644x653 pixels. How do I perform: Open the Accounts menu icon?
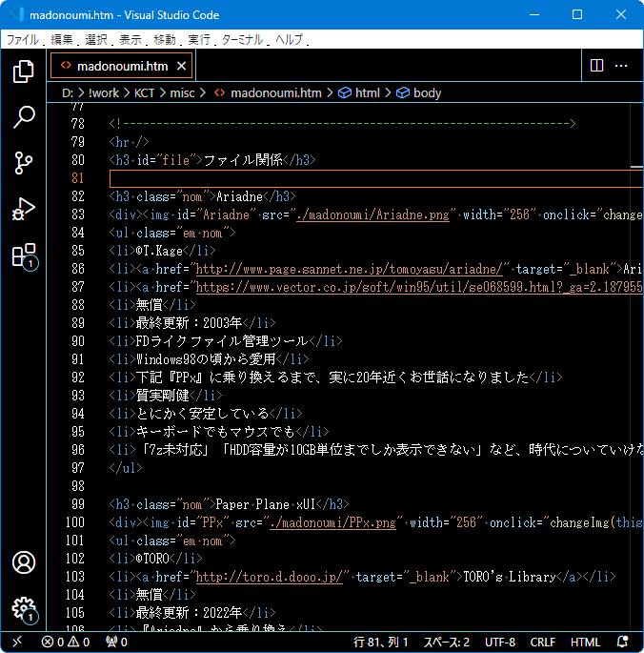24,562
